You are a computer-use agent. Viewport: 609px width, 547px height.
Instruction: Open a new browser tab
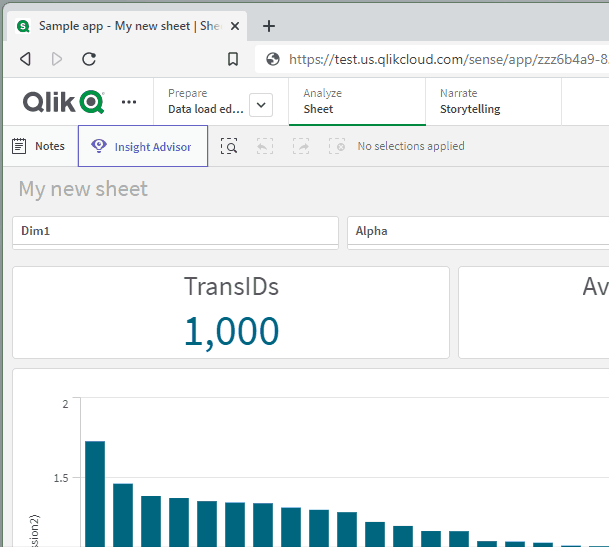click(269, 26)
